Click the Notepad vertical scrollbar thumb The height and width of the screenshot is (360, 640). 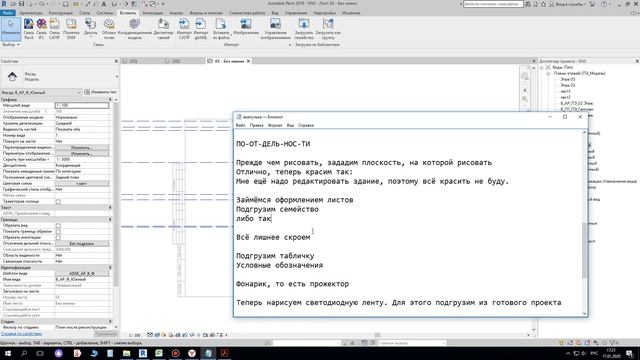(584, 251)
